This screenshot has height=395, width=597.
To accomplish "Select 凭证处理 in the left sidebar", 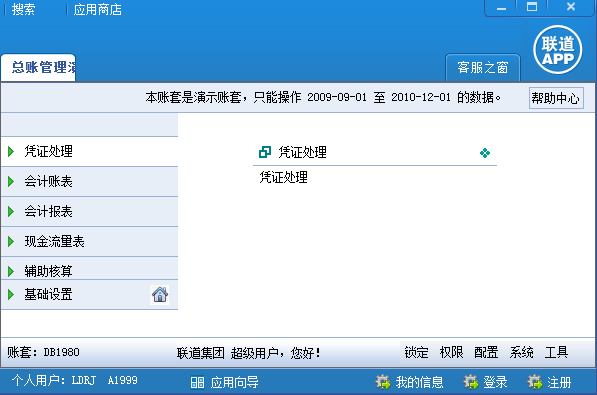I will tap(89, 152).
